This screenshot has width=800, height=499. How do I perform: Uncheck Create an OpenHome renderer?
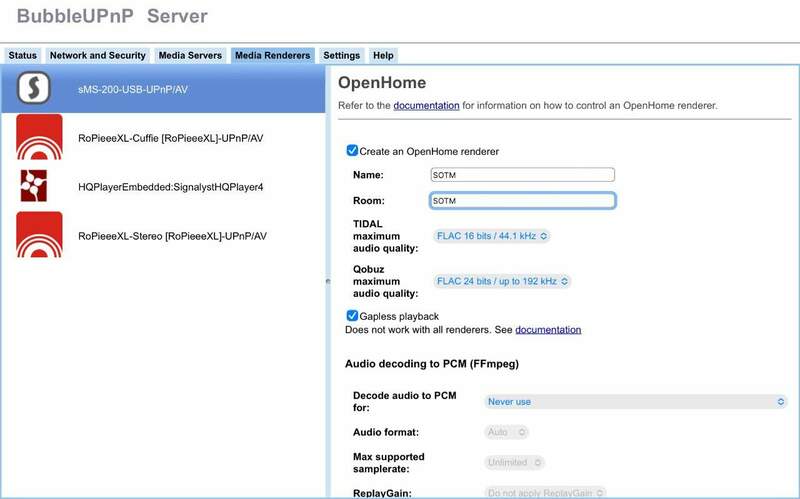352,151
